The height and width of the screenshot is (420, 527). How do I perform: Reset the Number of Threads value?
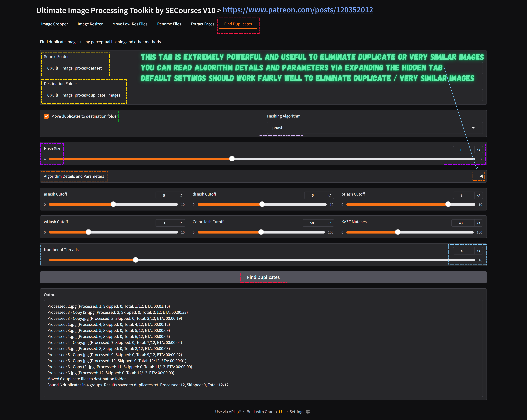click(x=478, y=251)
